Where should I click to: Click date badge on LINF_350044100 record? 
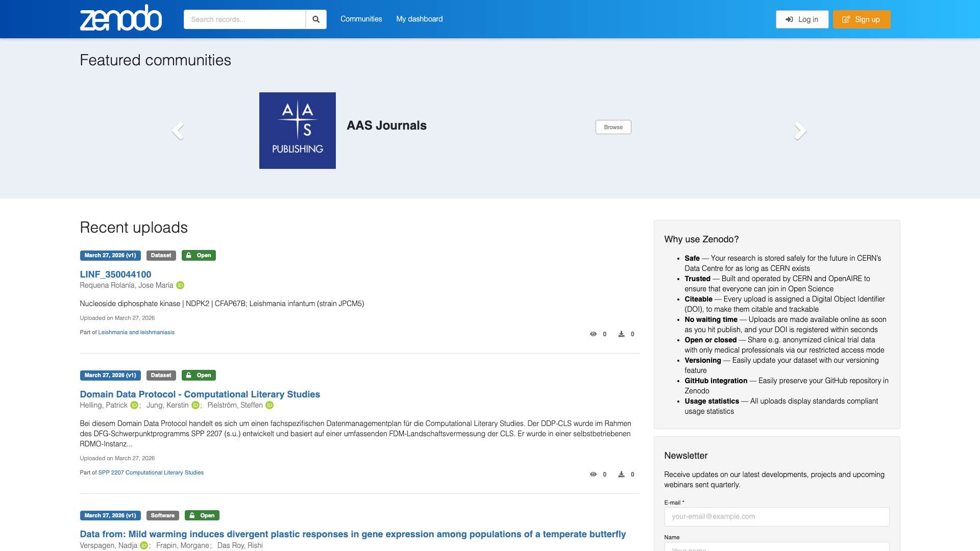(110, 256)
